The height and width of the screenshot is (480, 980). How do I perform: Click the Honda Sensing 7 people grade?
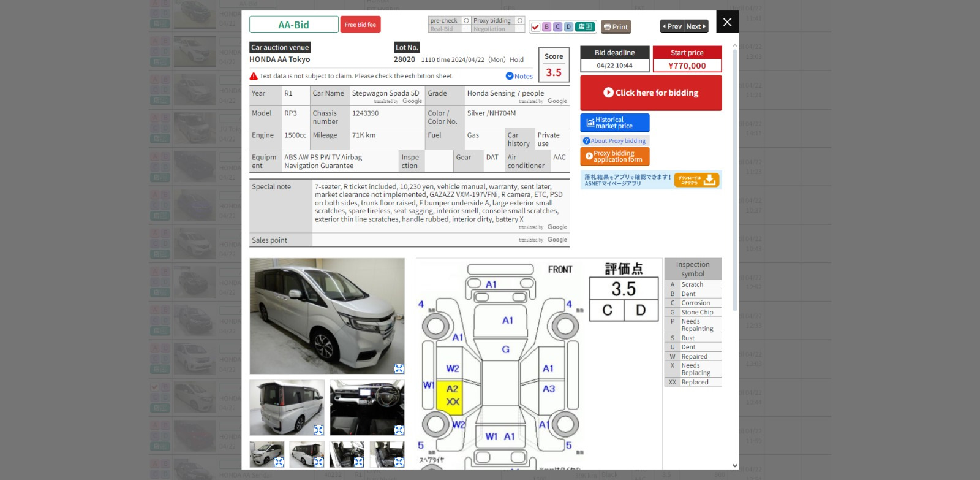tap(505, 93)
